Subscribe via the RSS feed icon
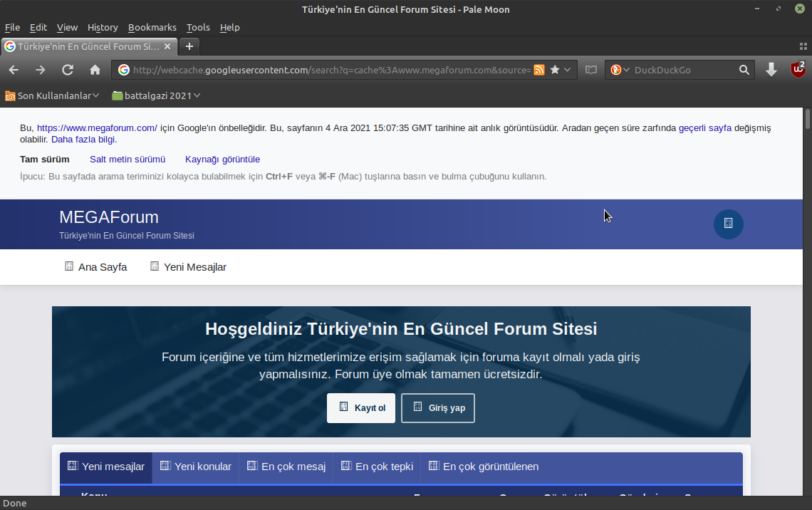The width and height of the screenshot is (812, 510). click(x=539, y=70)
